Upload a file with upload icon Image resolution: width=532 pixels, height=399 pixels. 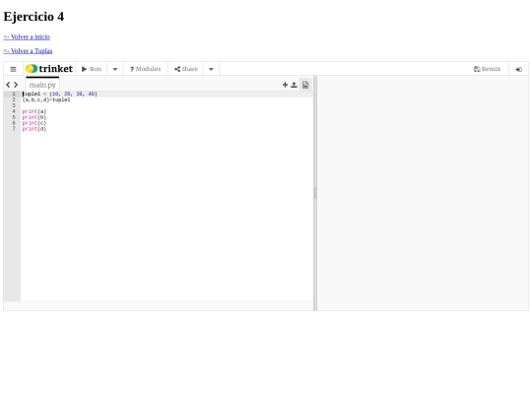coord(295,85)
